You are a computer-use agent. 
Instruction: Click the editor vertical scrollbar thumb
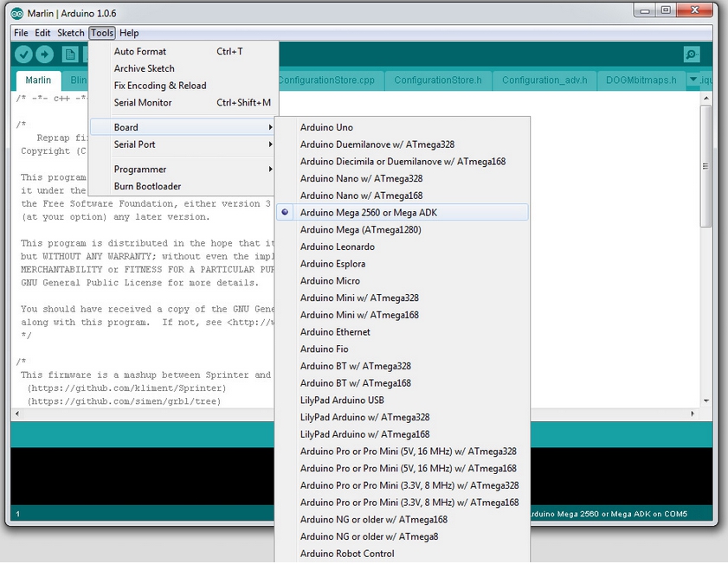tap(705, 166)
